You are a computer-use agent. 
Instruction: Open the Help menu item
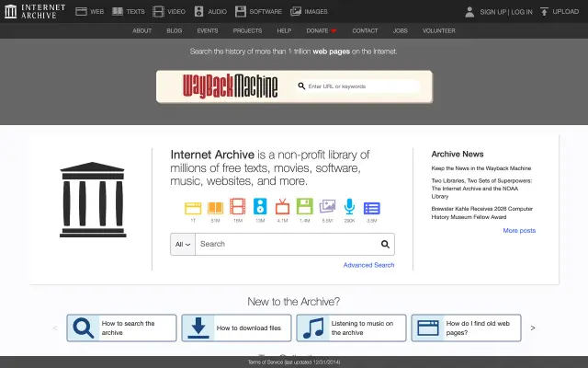[284, 30]
